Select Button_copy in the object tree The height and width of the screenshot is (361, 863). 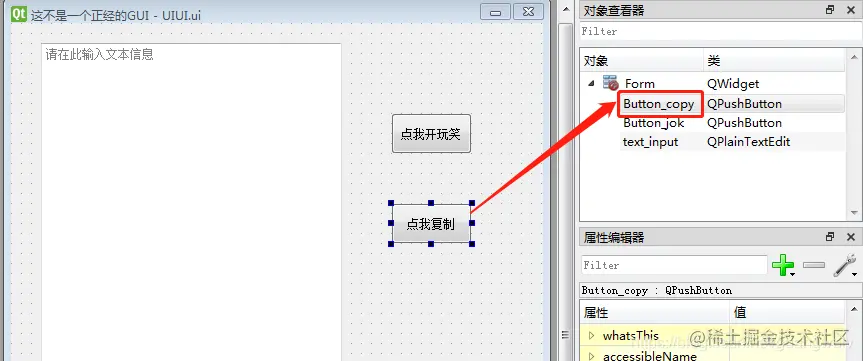tap(659, 104)
